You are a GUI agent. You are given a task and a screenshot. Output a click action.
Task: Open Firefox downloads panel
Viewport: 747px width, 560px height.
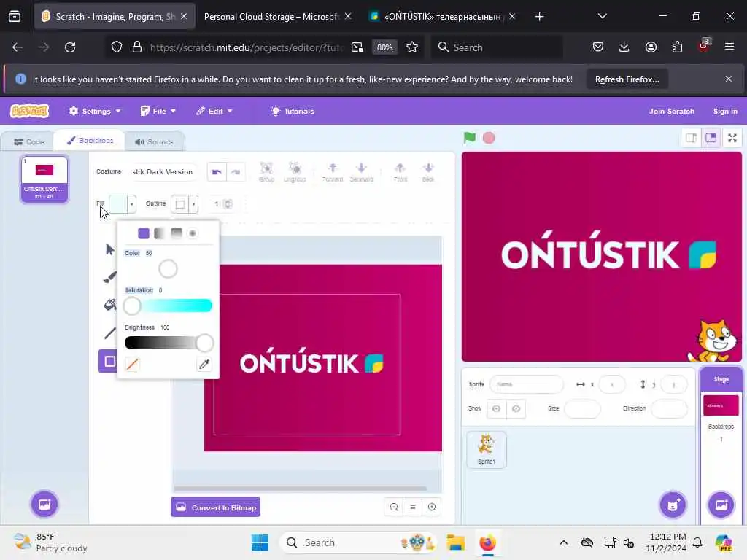pos(624,47)
